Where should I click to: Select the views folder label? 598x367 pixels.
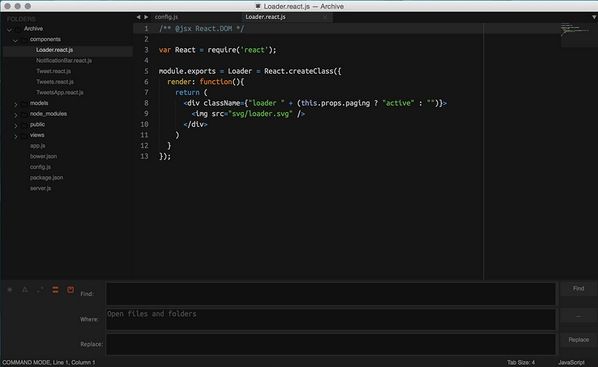pos(37,135)
